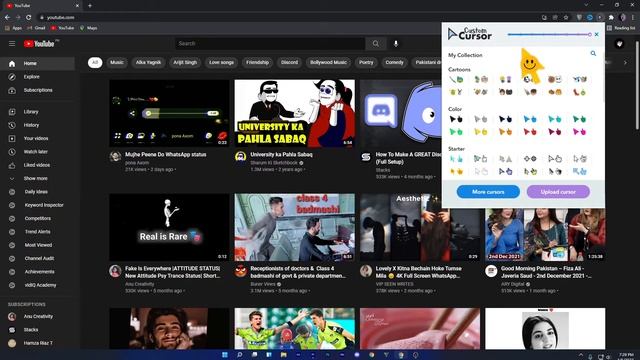
Task: Close the Custom Cursor popup with X
Action: pos(596,34)
